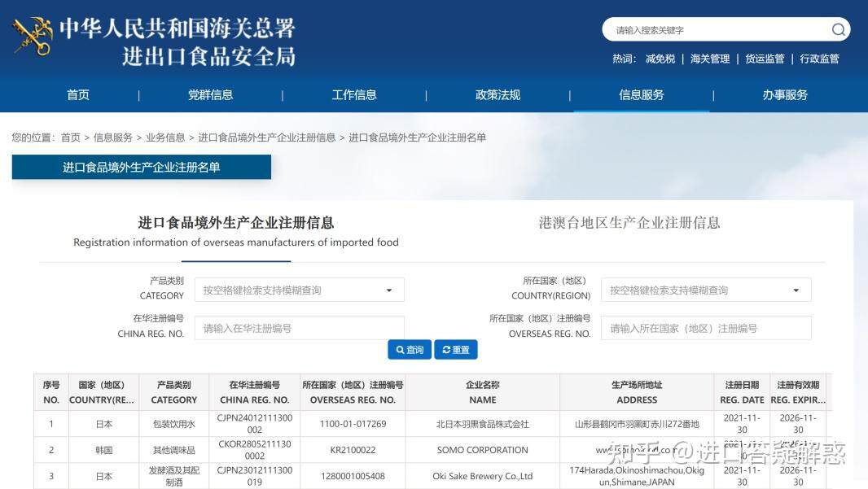Open the 海关管理 hot word link
The image size is (868, 489).
pyautogui.click(x=710, y=59)
